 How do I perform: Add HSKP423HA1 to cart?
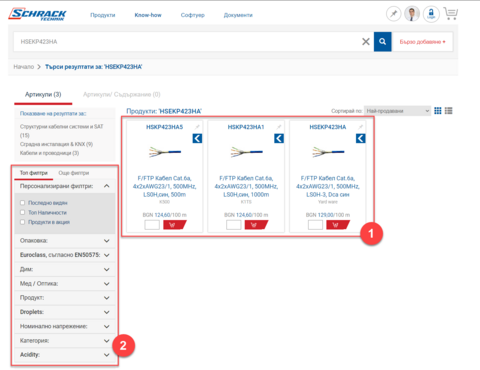[x=256, y=225]
